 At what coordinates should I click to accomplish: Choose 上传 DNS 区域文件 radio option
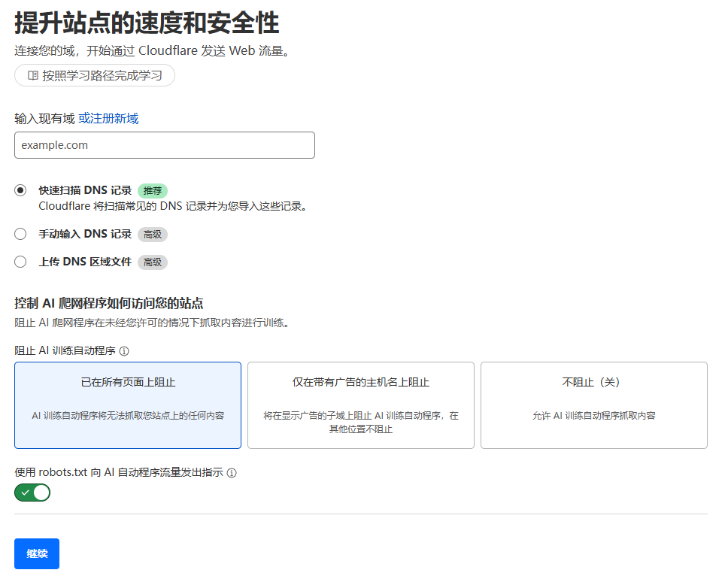20,262
